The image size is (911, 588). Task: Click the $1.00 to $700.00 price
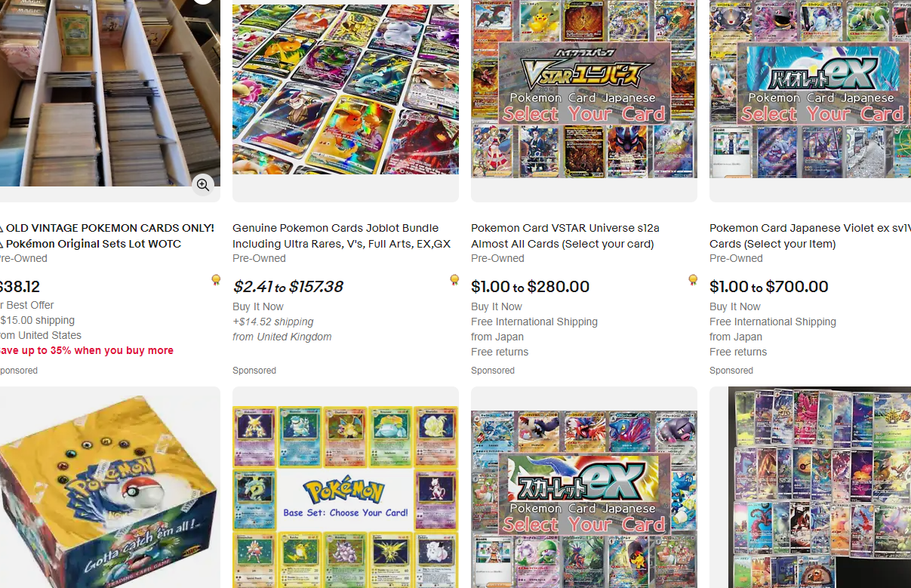[x=768, y=287]
